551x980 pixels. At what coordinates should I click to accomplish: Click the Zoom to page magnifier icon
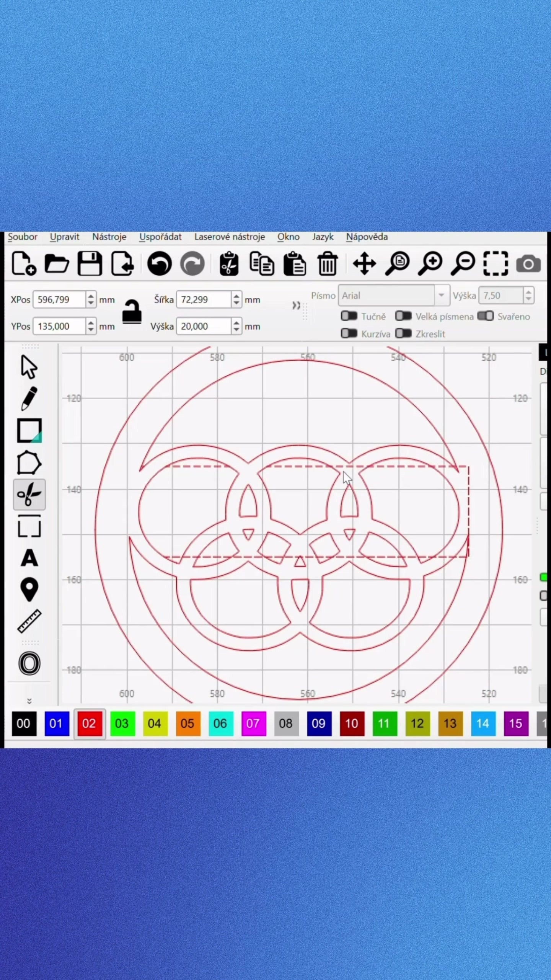click(x=397, y=263)
